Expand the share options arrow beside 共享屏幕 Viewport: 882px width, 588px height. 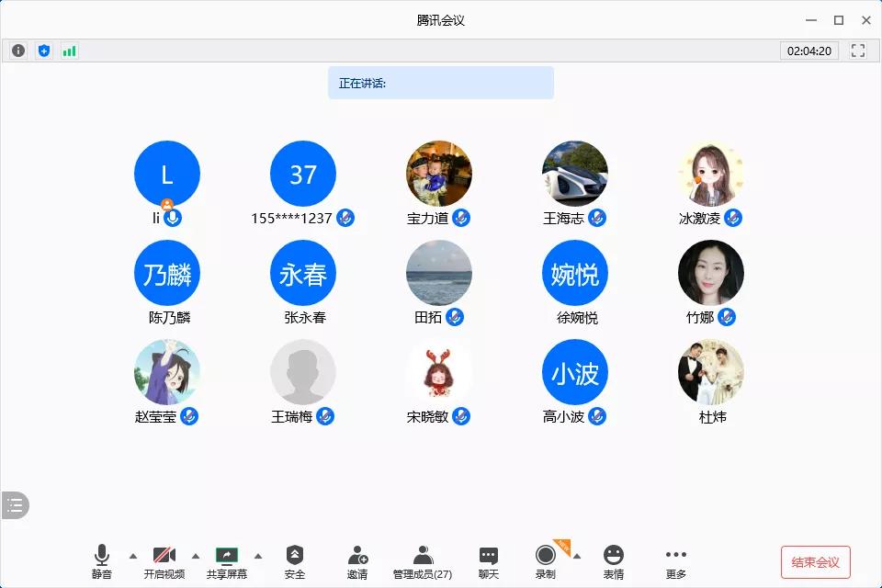point(258,555)
